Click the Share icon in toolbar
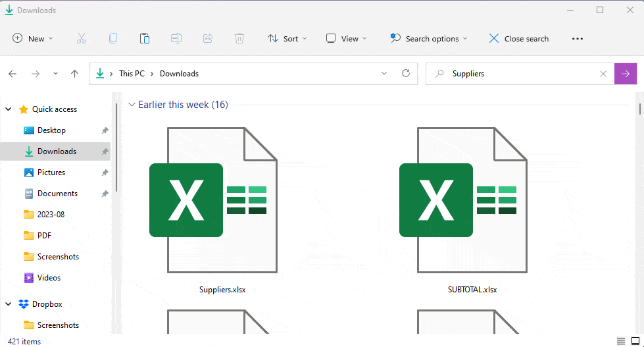 pos(208,39)
